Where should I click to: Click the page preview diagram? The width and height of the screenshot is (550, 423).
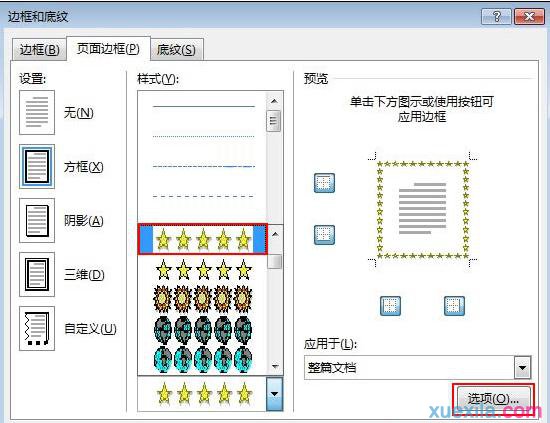coord(423,210)
